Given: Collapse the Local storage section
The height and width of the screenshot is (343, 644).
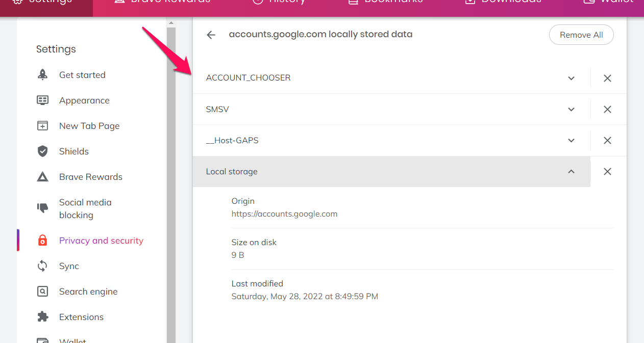Looking at the screenshot, I should pos(571,172).
